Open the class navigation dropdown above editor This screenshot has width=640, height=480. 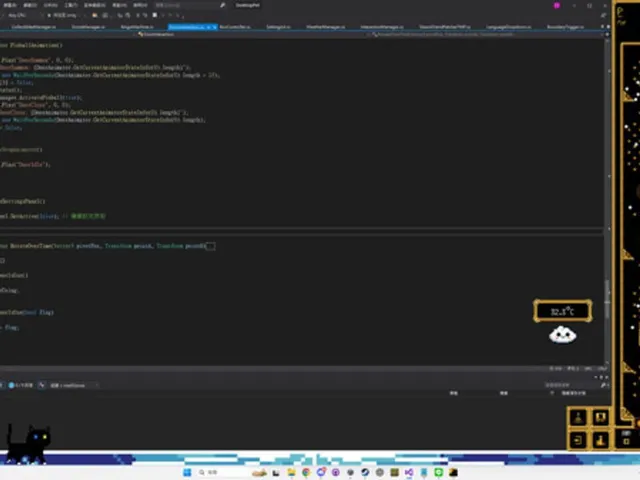(x=159, y=34)
